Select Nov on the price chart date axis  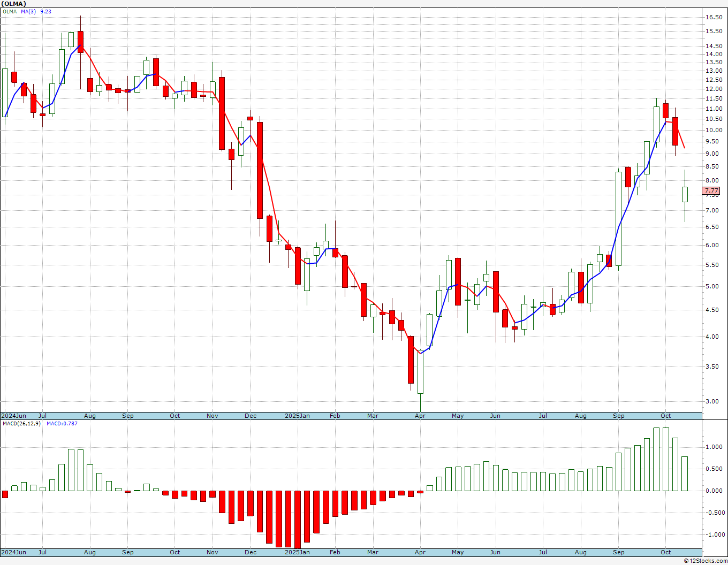pos(213,416)
